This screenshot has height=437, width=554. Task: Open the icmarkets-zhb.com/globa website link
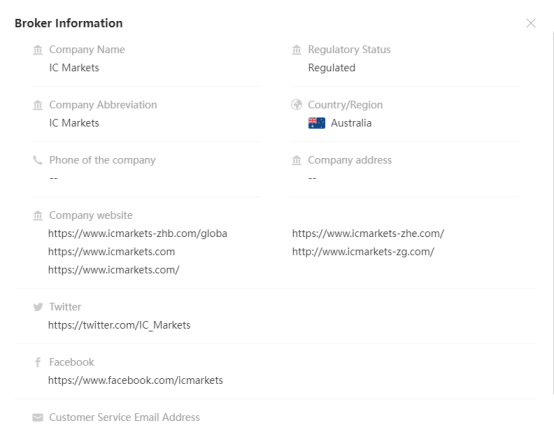138,233
